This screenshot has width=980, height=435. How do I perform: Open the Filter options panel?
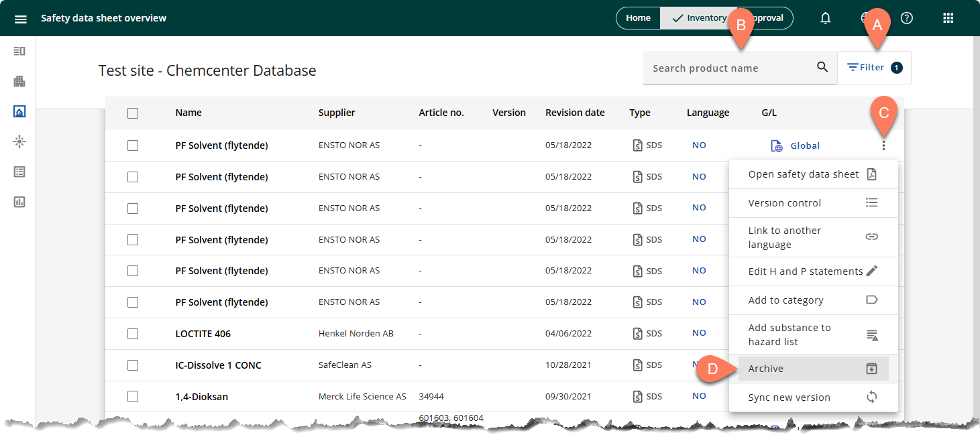point(873,68)
